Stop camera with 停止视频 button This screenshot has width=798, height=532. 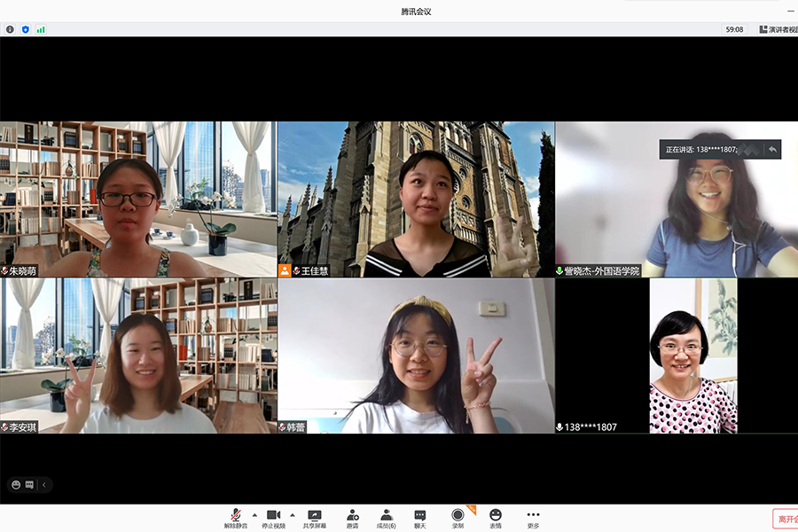(273, 518)
